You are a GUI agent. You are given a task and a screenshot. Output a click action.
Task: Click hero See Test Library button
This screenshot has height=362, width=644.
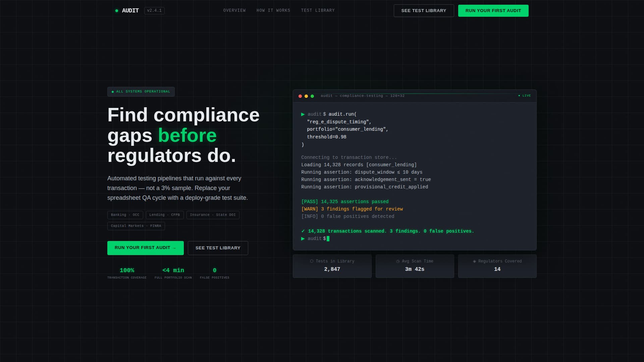218,248
